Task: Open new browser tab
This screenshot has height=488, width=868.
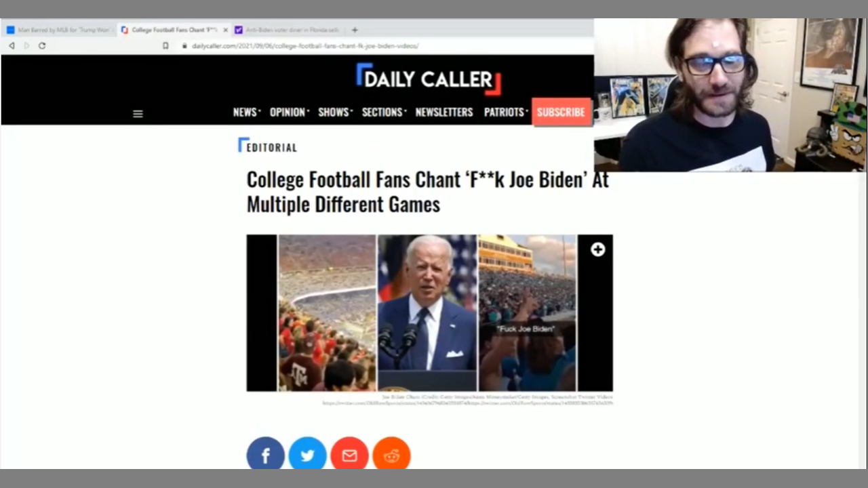Action: click(x=355, y=30)
